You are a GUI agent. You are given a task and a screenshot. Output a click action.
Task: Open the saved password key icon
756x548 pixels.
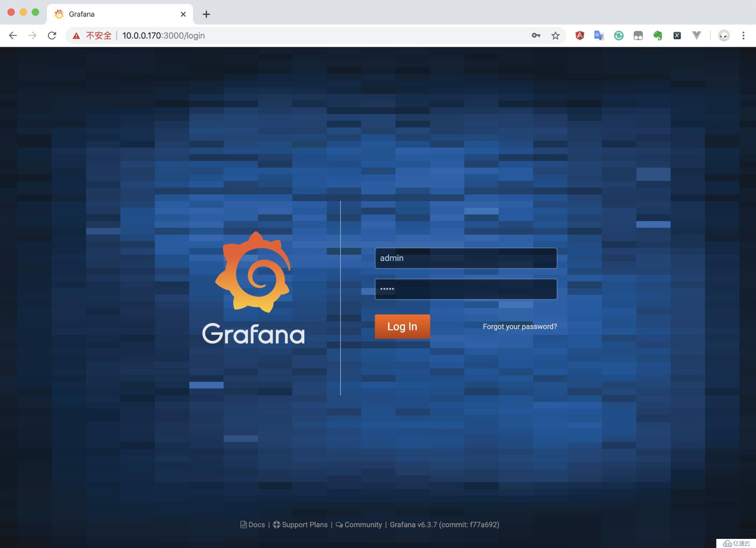(536, 35)
